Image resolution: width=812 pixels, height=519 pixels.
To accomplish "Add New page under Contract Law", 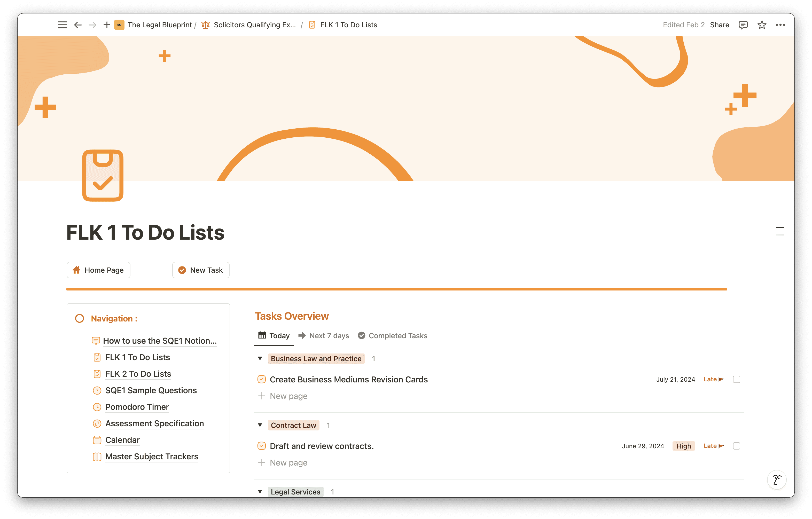I will 288,463.
